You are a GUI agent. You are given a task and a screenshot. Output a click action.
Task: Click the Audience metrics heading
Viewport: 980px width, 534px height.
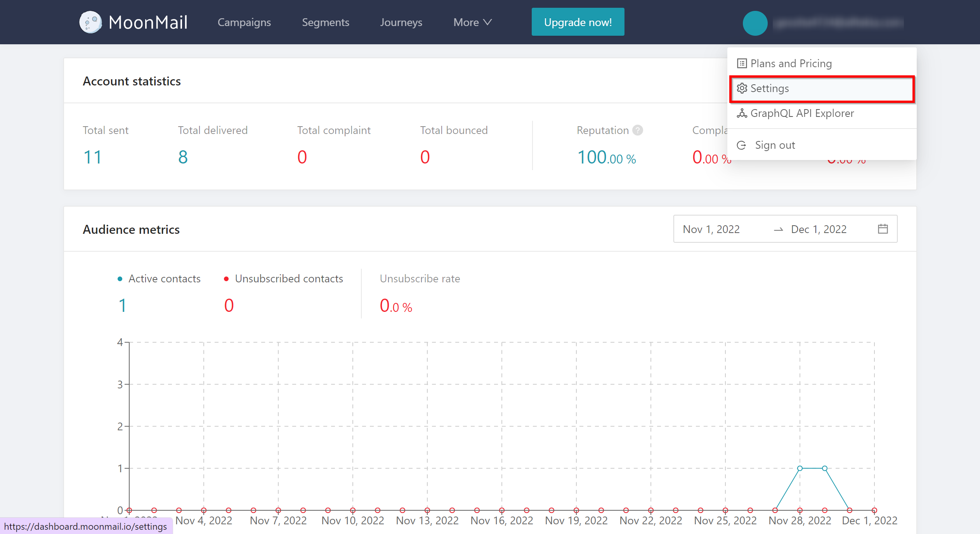[131, 230]
